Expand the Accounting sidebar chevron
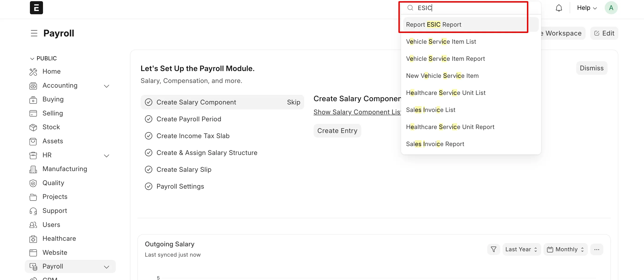644x280 pixels. click(x=107, y=86)
